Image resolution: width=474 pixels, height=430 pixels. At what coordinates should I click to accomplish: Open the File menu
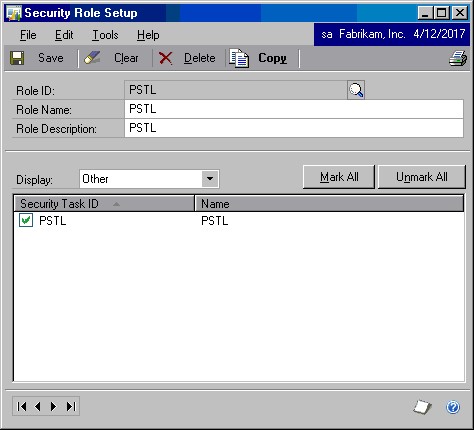28,35
